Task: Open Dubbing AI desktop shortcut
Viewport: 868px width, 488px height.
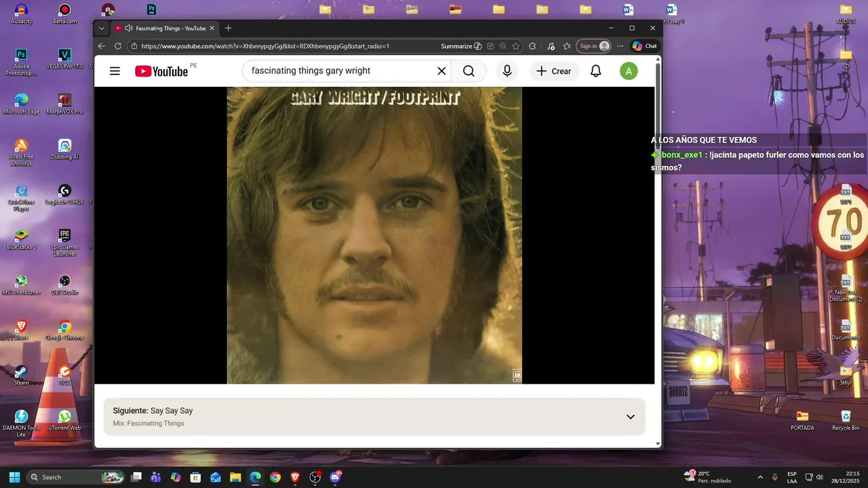Action: coord(64,149)
